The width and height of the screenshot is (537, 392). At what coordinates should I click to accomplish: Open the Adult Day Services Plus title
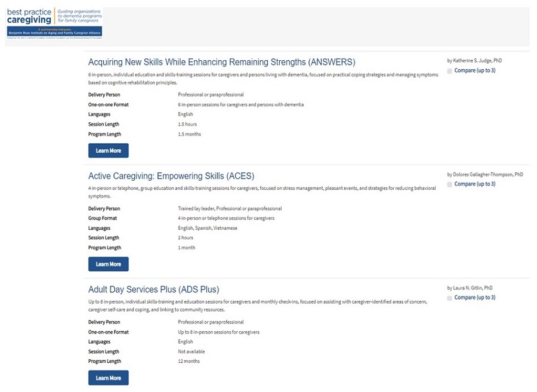[153, 289]
